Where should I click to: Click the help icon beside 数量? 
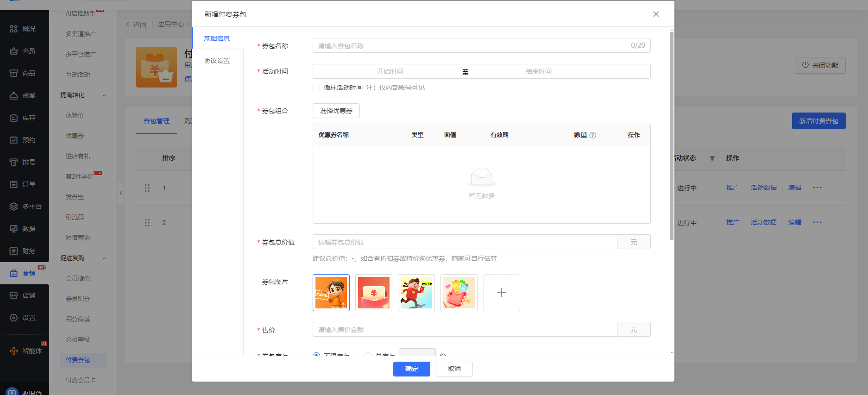pos(592,135)
